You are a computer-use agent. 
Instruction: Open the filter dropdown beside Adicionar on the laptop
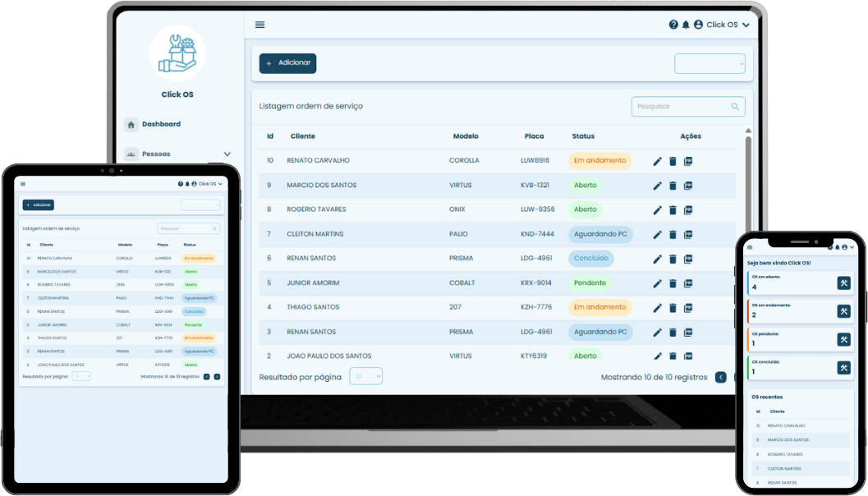pos(710,63)
